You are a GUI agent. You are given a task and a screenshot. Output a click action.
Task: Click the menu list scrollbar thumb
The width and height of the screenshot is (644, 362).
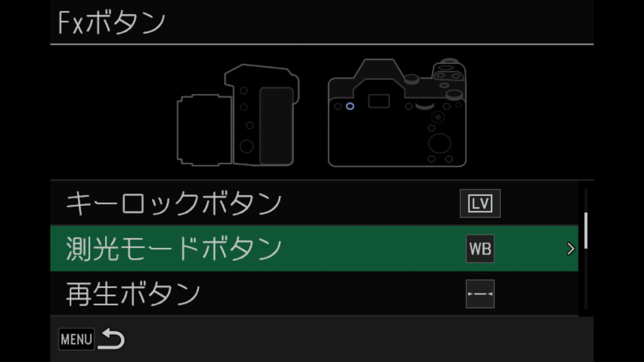point(586,230)
